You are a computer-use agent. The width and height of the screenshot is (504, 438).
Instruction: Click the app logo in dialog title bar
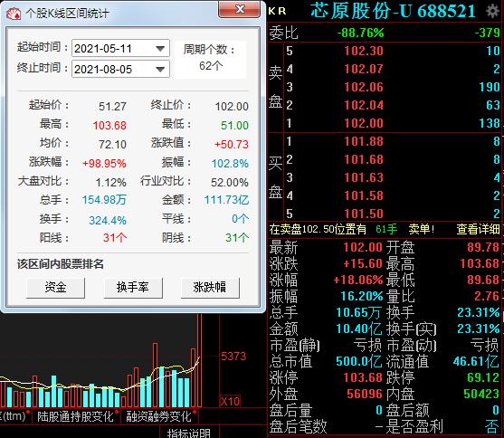click(x=14, y=14)
